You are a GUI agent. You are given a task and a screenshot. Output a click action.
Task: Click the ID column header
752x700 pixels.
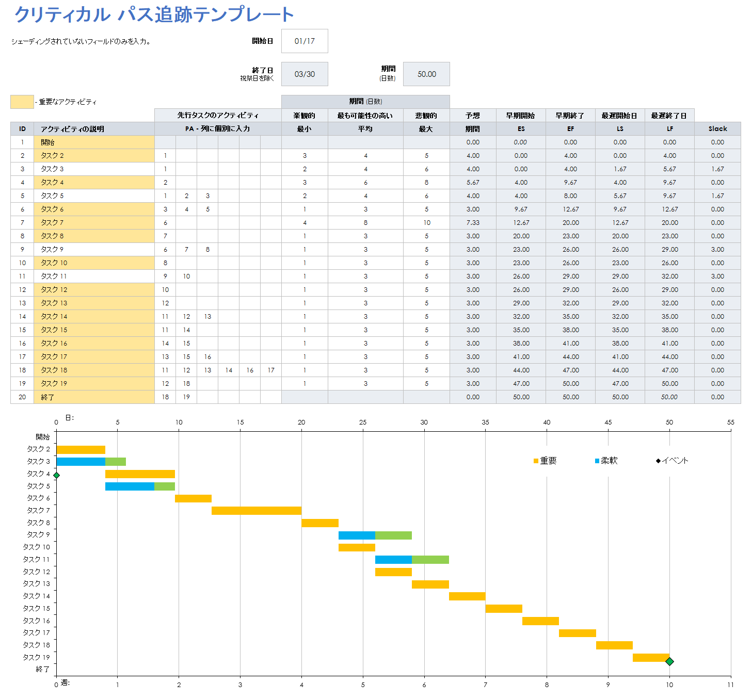click(x=22, y=129)
